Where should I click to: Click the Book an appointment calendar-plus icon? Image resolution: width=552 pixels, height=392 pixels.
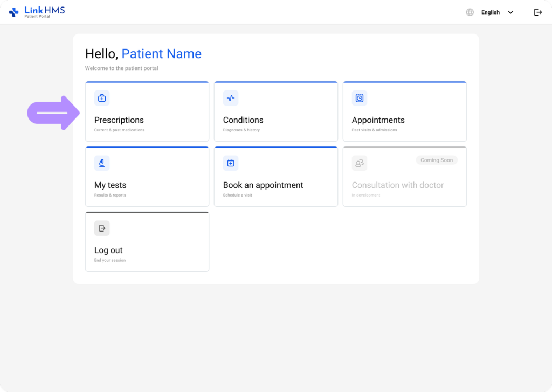point(231,163)
